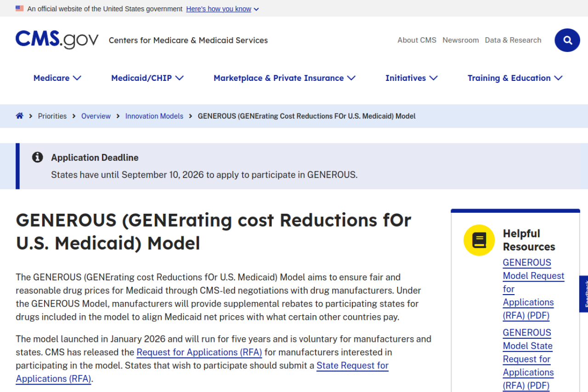
Task: Click the Overview breadcrumb link
Action: (x=96, y=116)
